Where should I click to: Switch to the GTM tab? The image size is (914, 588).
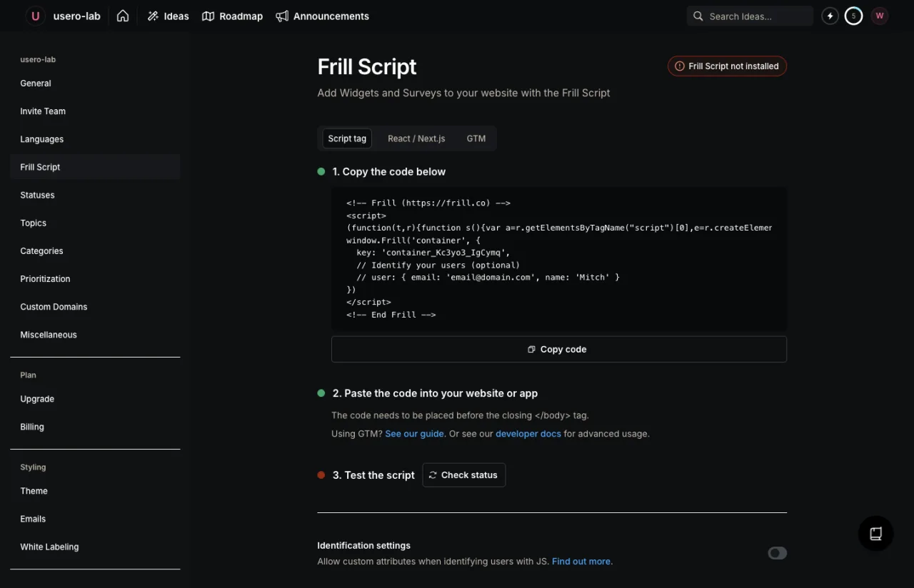476,138
